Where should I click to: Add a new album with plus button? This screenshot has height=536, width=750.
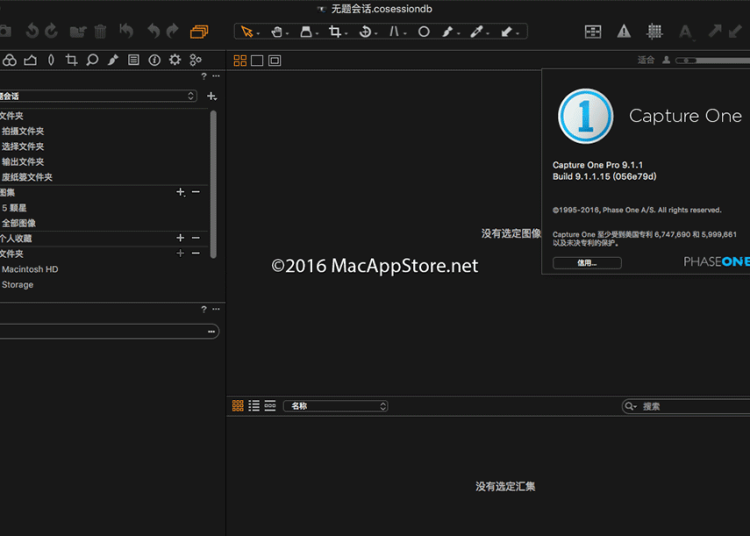pyautogui.click(x=180, y=192)
